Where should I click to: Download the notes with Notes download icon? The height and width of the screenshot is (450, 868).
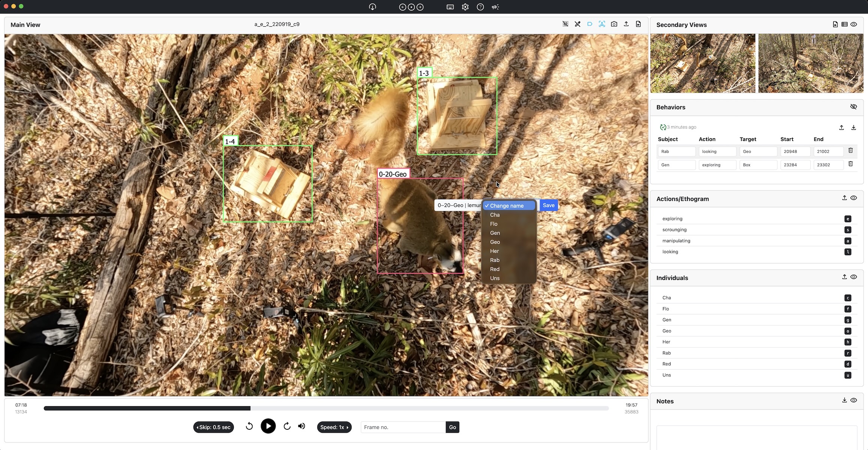[x=844, y=400]
